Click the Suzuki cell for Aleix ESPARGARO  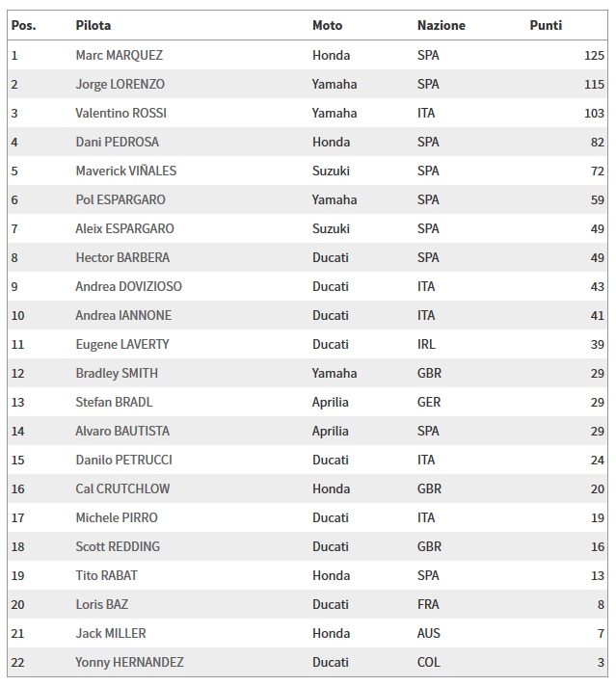[330, 228]
